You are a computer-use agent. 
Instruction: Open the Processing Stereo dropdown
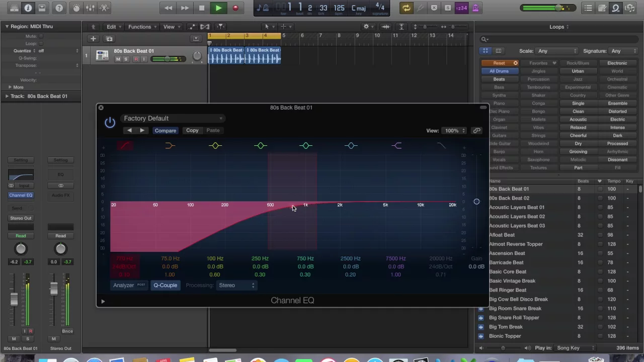tap(237, 286)
